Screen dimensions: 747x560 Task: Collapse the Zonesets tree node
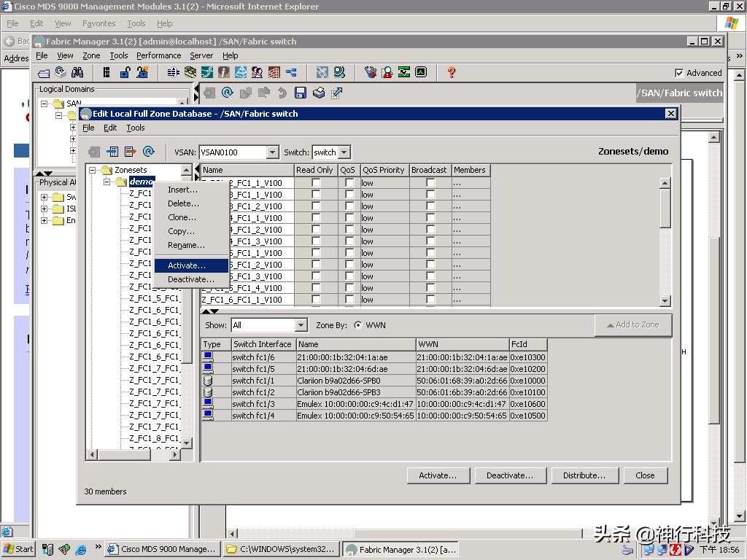[x=93, y=170]
